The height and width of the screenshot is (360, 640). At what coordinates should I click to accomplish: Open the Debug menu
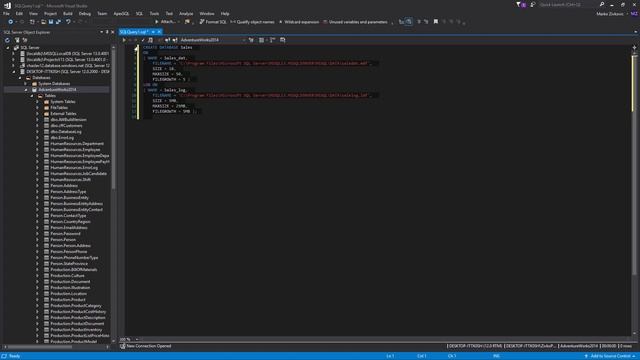point(85,13)
